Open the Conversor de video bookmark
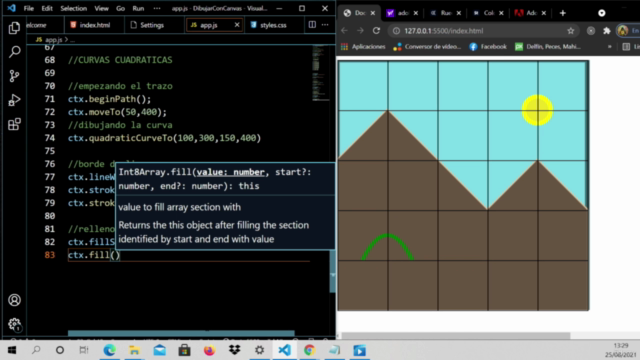 427,47
